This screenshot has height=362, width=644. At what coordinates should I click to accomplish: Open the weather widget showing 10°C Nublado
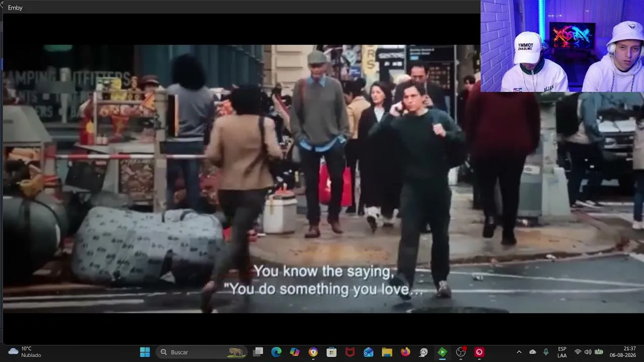[25, 352]
